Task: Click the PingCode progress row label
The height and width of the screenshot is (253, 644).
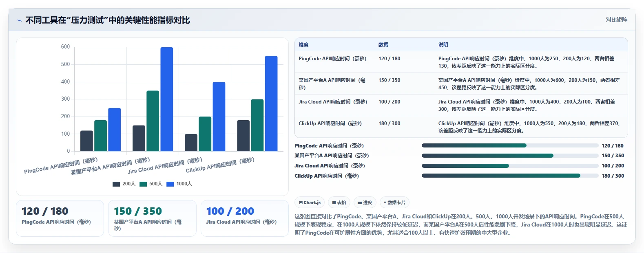Action: tap(329, 146)
